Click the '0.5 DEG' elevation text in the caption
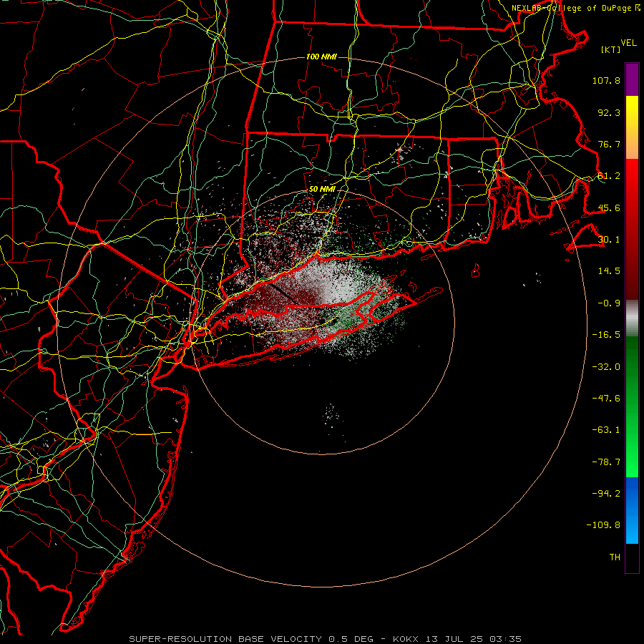The height and width of the screenshot is (644, 644). (x=351, y=639)
